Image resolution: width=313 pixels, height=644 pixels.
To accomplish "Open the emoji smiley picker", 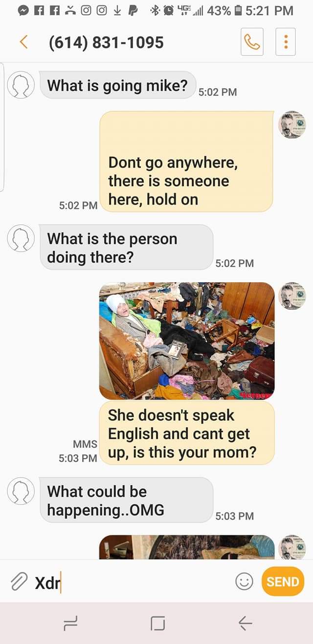I will (244, 581).
